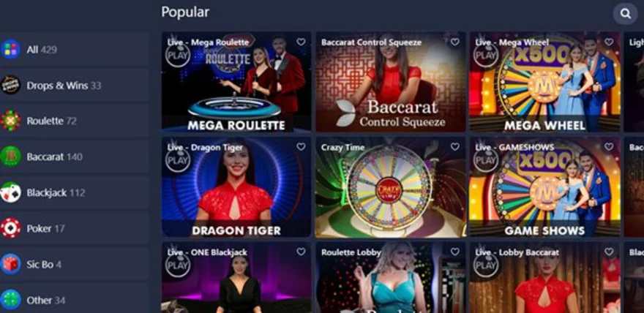Open the search magnifier icon
The height and width of the screenshot is (313, 644).
625,14
